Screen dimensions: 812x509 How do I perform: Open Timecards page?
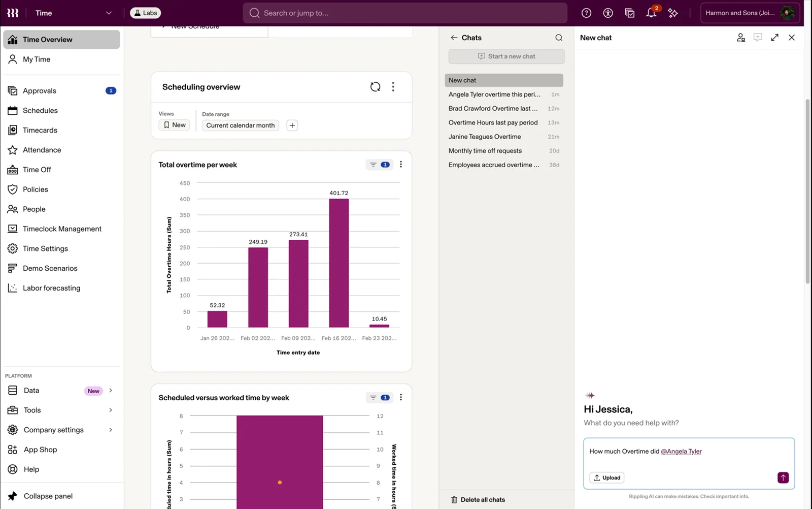(x=62, y=131)
